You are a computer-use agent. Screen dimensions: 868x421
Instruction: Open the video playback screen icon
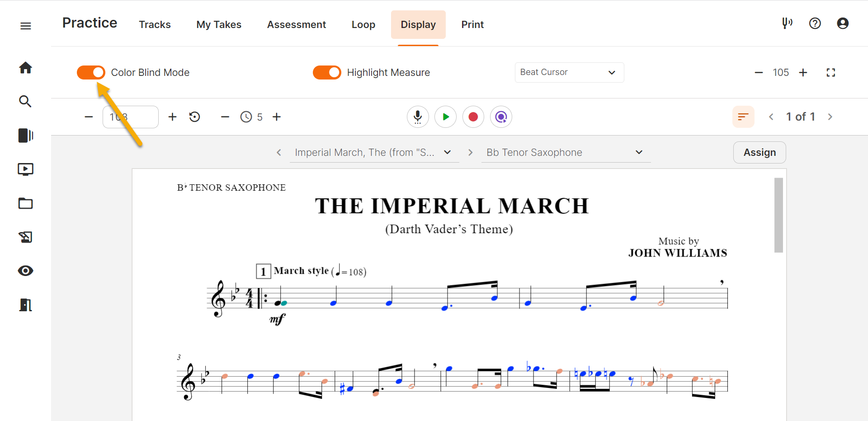pos(26,169)
